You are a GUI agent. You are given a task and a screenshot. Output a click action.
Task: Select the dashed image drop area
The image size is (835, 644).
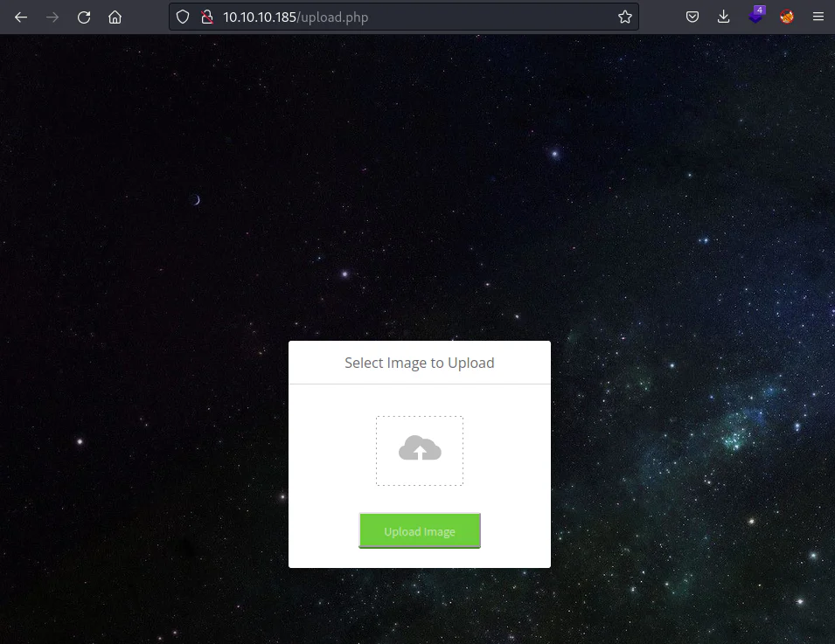coord(420,451)
